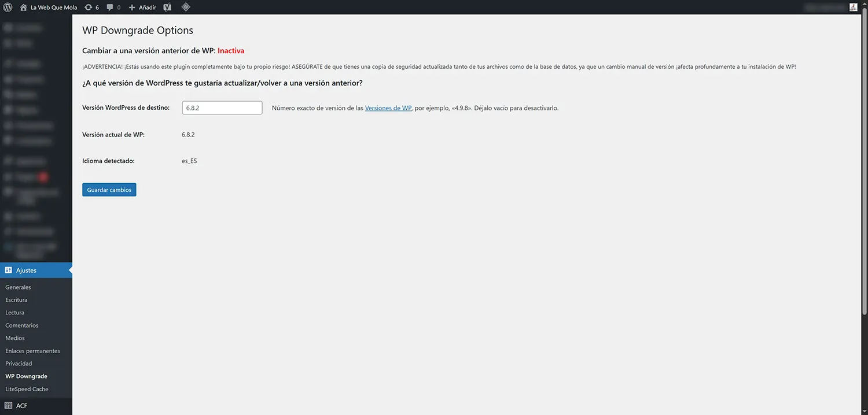Click the diamond plugin icon in admin bar
This screenshot has height=415, width=868.
click(x=186, y=7)
